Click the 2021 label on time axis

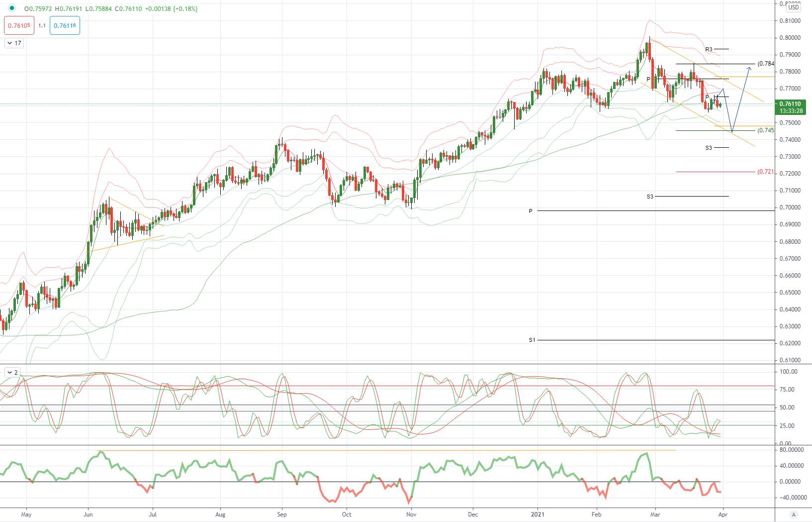538,514
